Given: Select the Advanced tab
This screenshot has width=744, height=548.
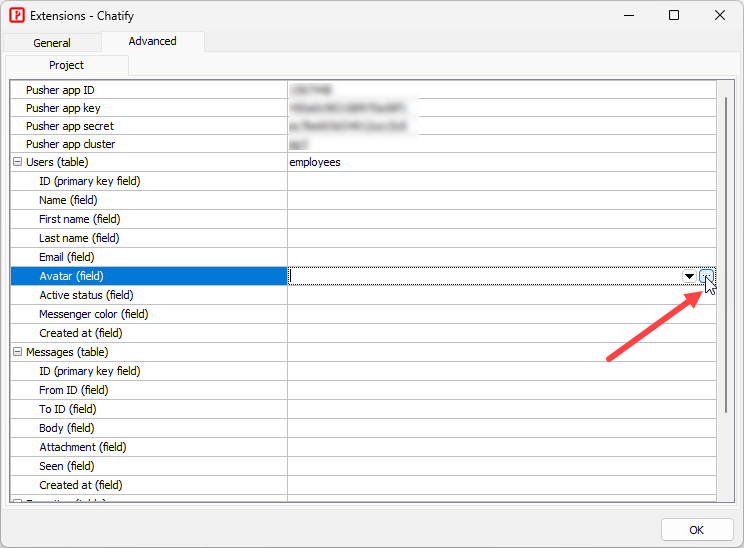Looking at the screenshot, I should 152,41.
